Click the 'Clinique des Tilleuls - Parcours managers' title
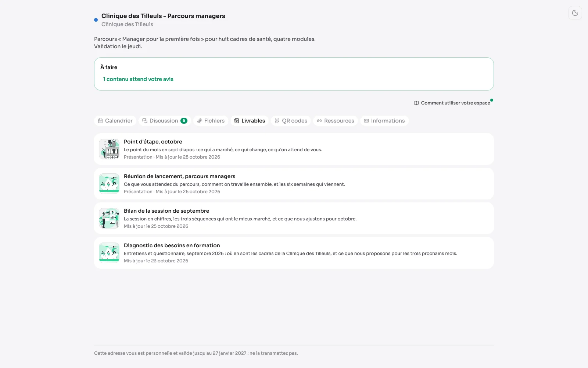 [163, 16]
